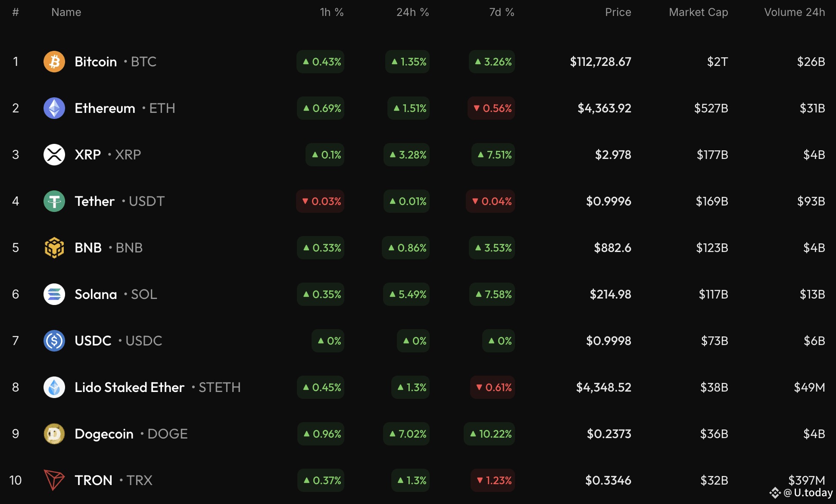
Task: Open the Tether name link
Action: [95, 201]
